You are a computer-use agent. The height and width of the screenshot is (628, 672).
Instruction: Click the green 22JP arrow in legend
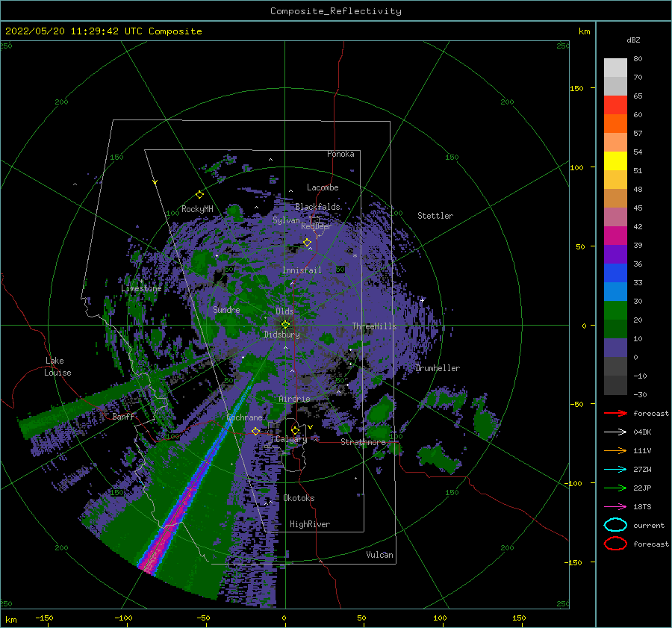coord(615,488)
